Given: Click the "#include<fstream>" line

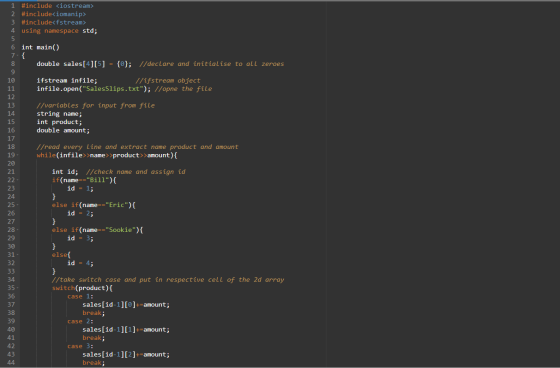Looking at the screenshot, I should pos(54,22).
